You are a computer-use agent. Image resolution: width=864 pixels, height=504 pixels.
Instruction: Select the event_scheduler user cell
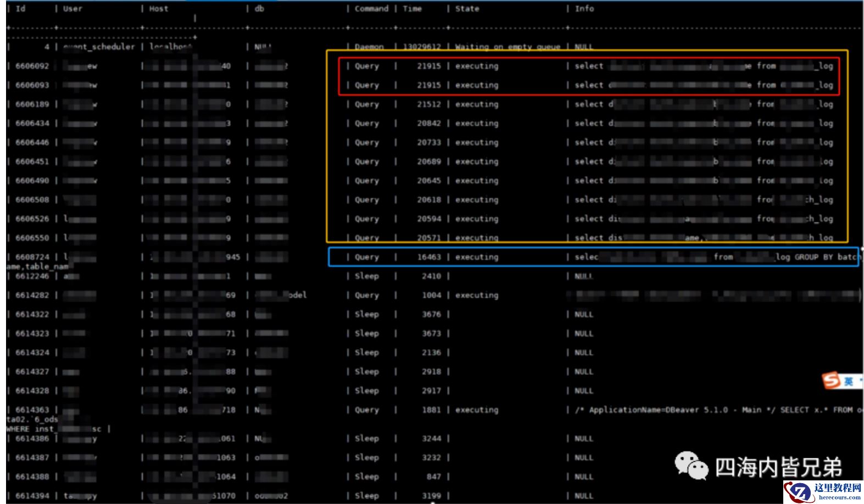(x=99, y=47)
